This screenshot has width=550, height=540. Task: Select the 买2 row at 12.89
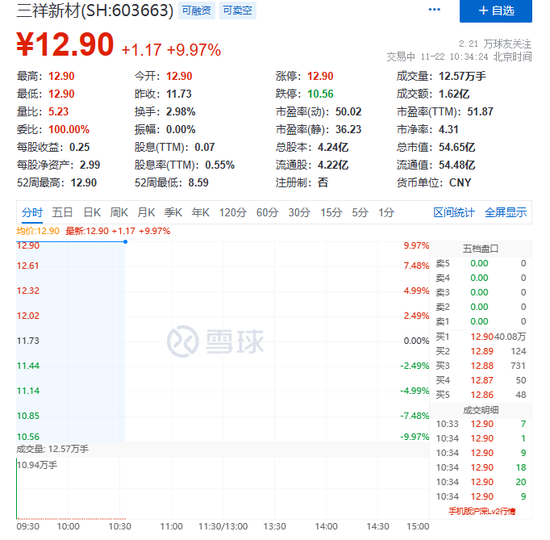(x=481, y=351)
